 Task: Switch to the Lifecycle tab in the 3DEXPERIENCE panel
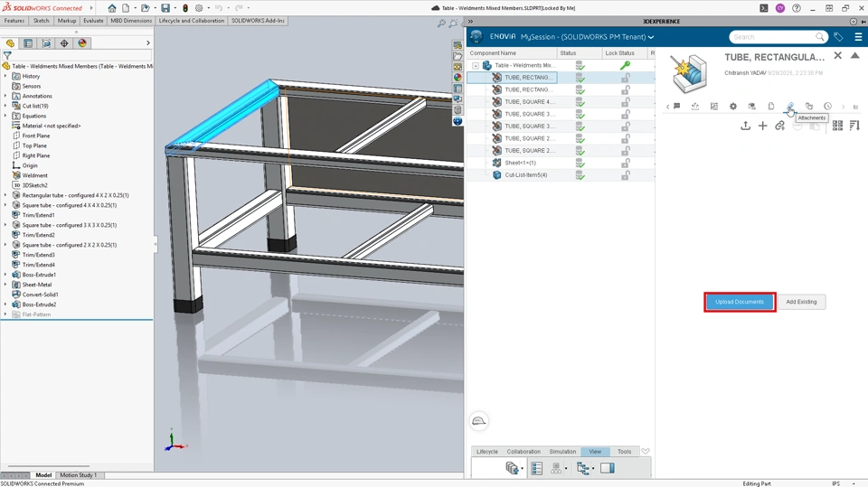[487, 452]
